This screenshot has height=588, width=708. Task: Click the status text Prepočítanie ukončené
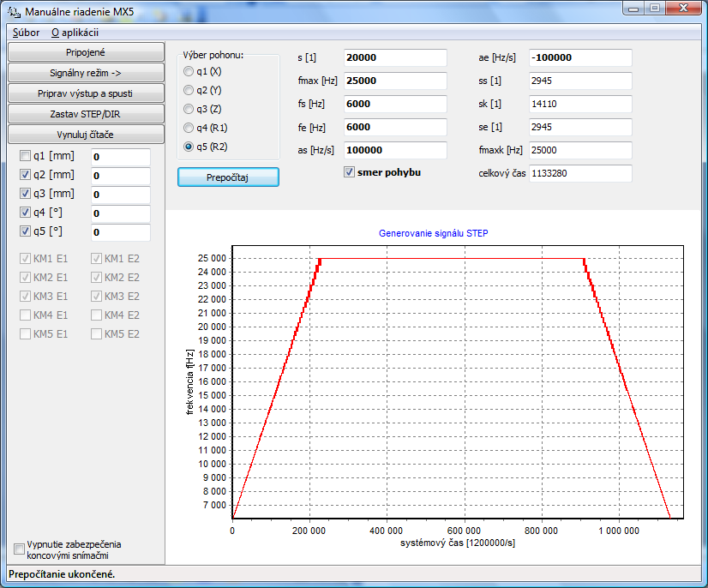click(x=62, y=574)
